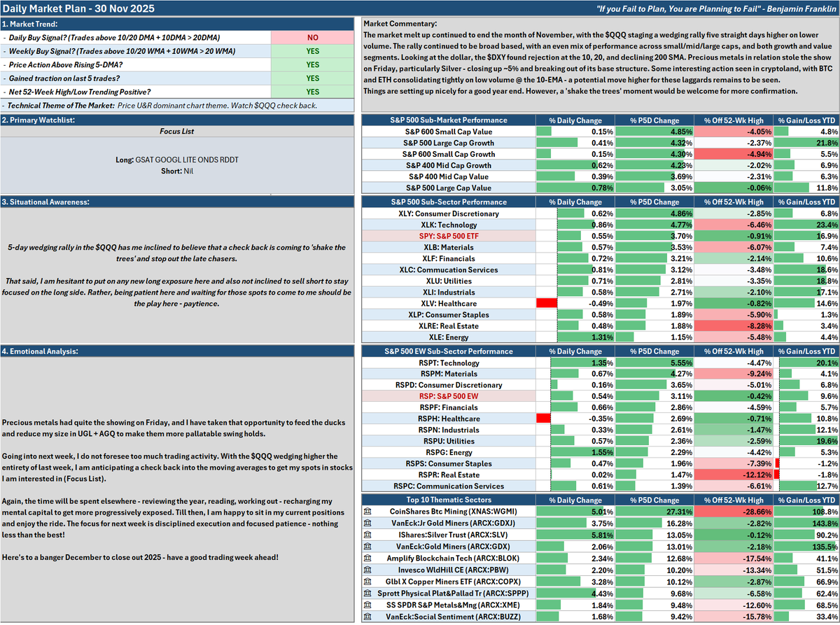Screen dimensions: 840x625
Task: Click the 'Long: GSAT GOOGL LITE ONDS RDDT' line
Action: point(177,160)
